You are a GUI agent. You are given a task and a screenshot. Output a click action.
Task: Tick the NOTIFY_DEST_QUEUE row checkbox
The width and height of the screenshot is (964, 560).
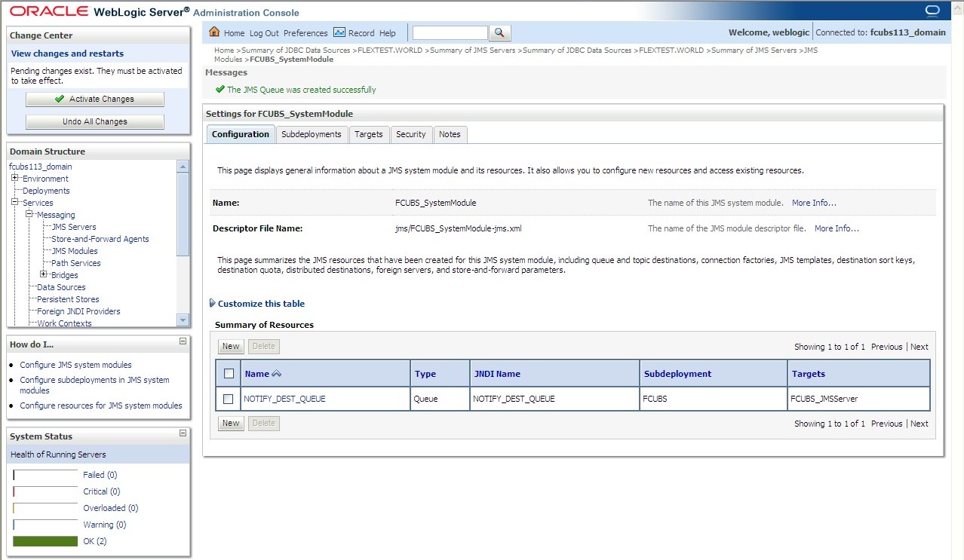229,399
